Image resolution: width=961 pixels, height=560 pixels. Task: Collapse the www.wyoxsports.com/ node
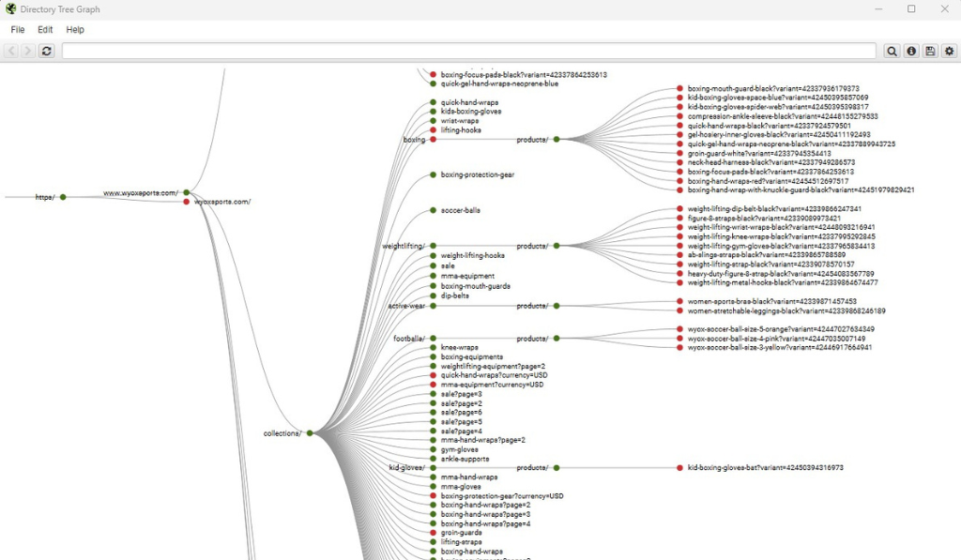[187, 192]
